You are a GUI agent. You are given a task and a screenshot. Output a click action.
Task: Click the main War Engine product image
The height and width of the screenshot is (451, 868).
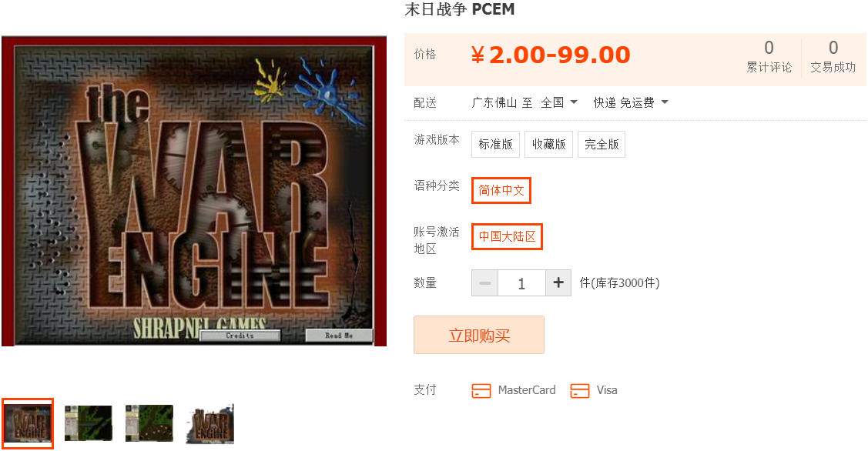194,191
